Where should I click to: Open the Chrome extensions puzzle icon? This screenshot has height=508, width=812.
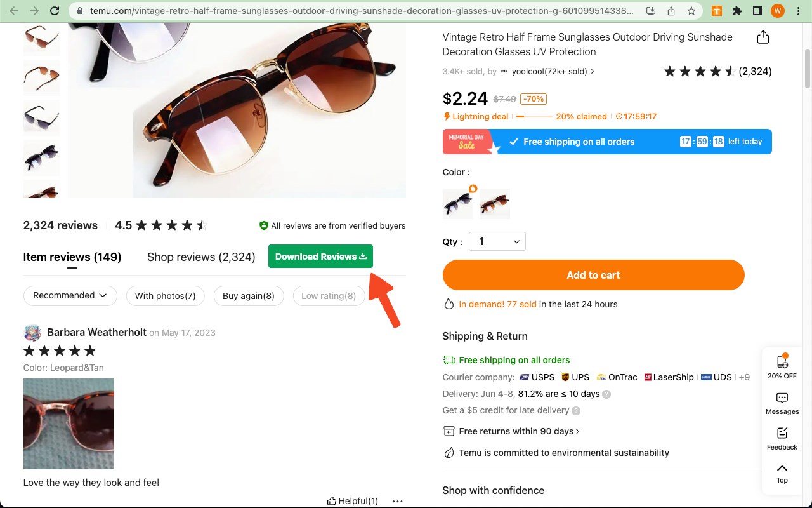(x=737, y=11)
